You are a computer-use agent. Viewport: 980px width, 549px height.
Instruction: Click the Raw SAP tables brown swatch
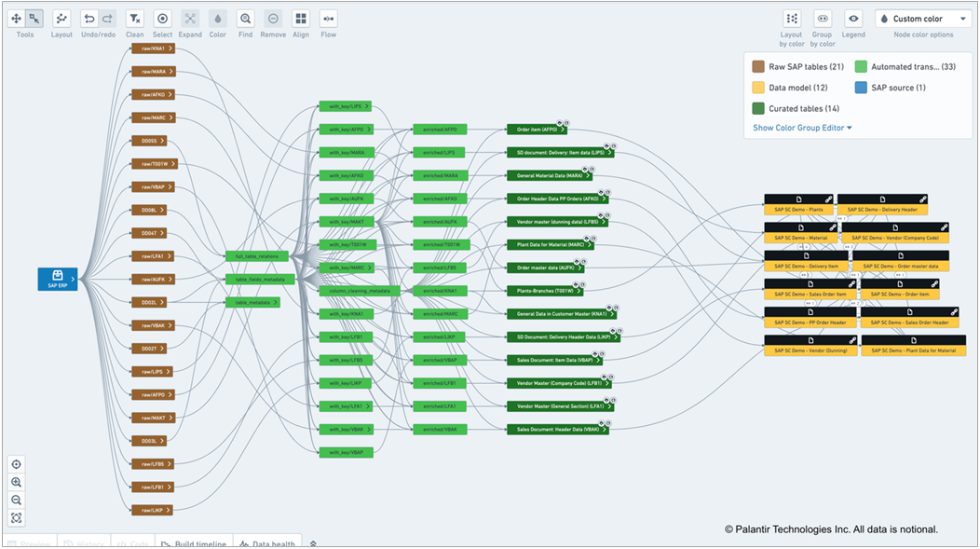(758, 67)
